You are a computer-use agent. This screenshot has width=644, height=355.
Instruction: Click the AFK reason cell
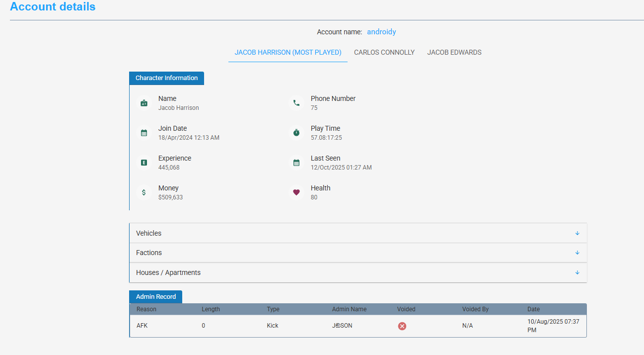point(142,326)
